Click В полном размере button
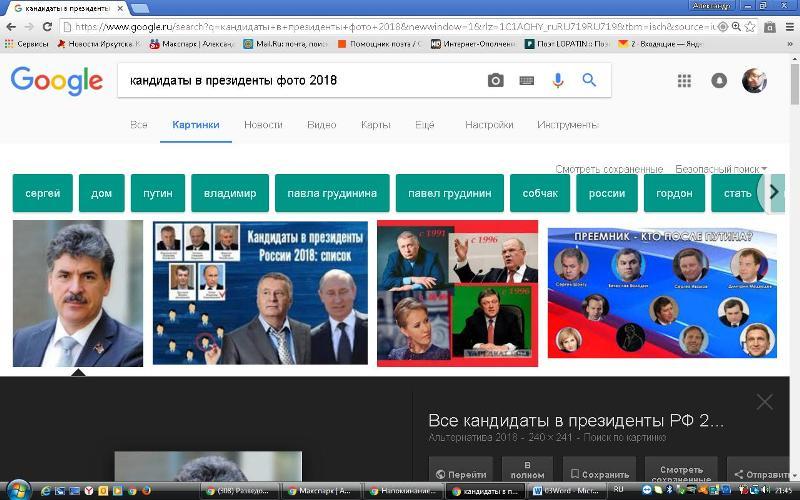 (x=527, y=470)
